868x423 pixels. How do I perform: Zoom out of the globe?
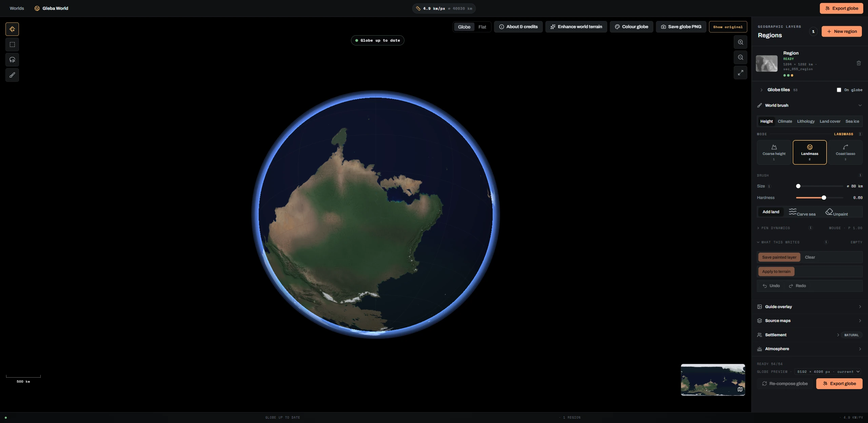click(741, 57)
